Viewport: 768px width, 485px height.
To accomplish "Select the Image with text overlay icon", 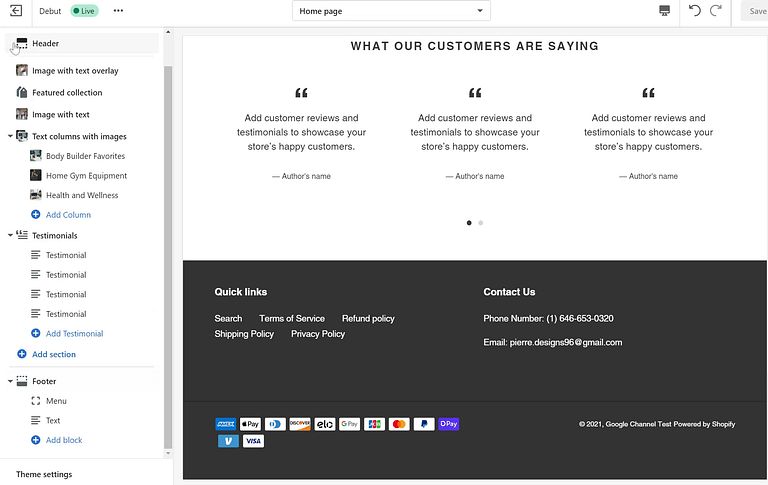I will click(x=22, y=70).
